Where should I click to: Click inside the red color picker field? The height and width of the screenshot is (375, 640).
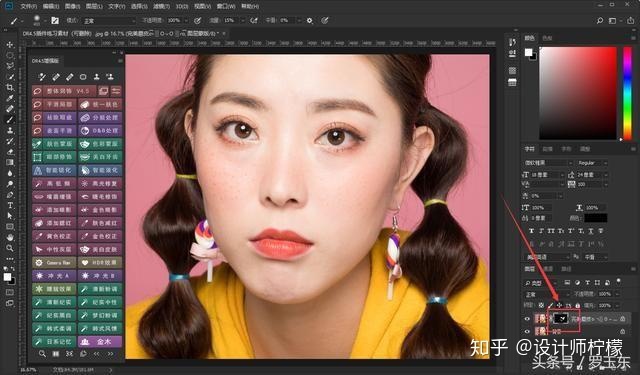578,93
